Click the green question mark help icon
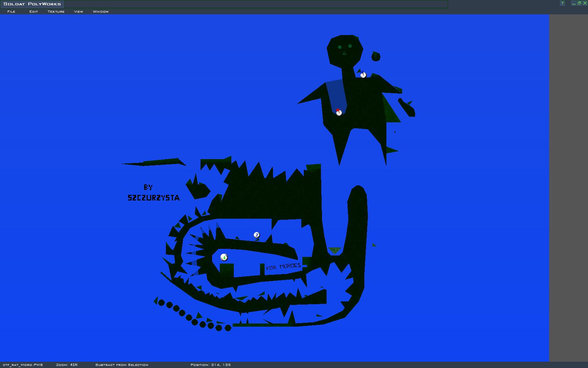This screenshot has width=588, height=368. [562, 3]
